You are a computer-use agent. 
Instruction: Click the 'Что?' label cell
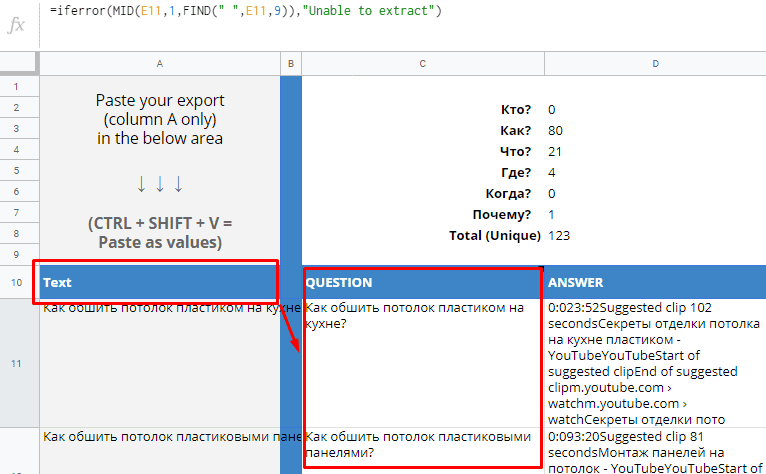[515, 151]
